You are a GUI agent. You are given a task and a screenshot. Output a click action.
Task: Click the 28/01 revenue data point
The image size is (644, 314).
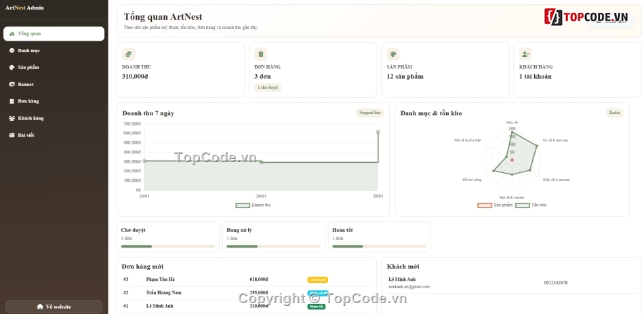tap(378, 132)
